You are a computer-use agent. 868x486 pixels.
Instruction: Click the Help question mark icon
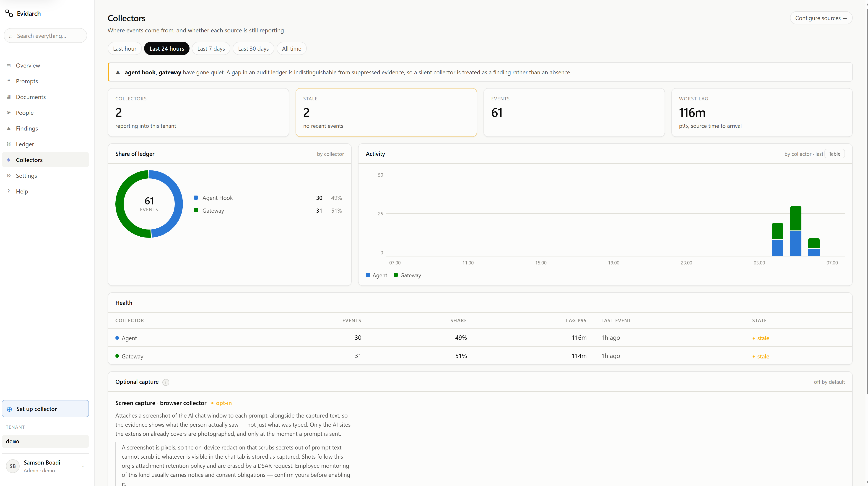(x=9, y=191)
